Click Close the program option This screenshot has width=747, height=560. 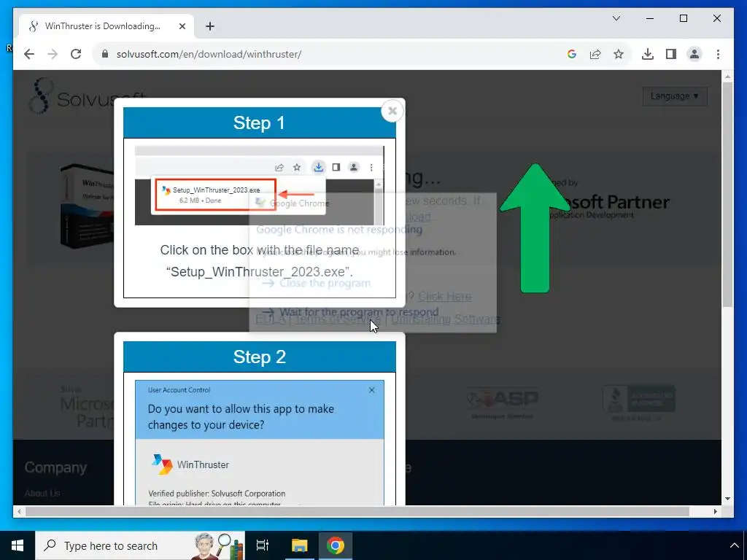point(317,284)
